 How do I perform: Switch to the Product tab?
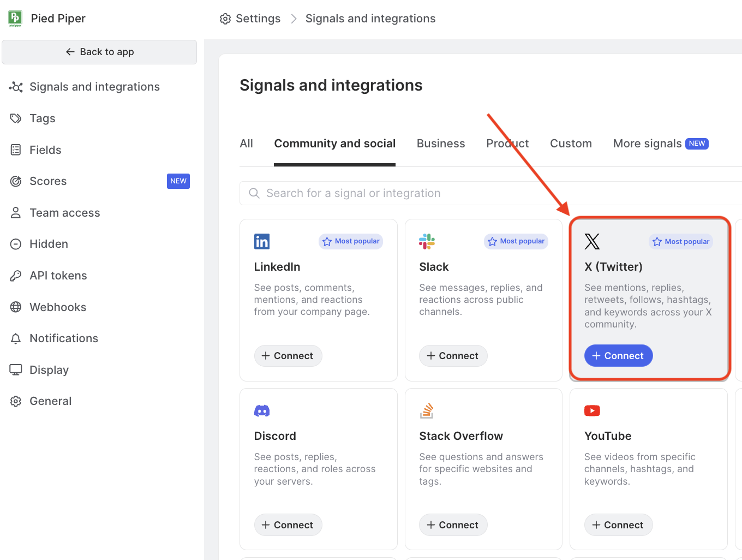(507, 144)
